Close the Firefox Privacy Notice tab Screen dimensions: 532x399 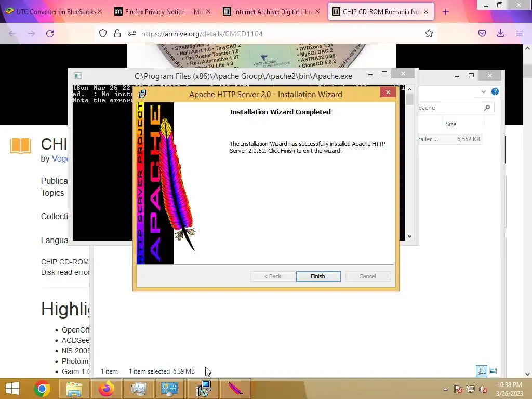[x=208, y=11]
